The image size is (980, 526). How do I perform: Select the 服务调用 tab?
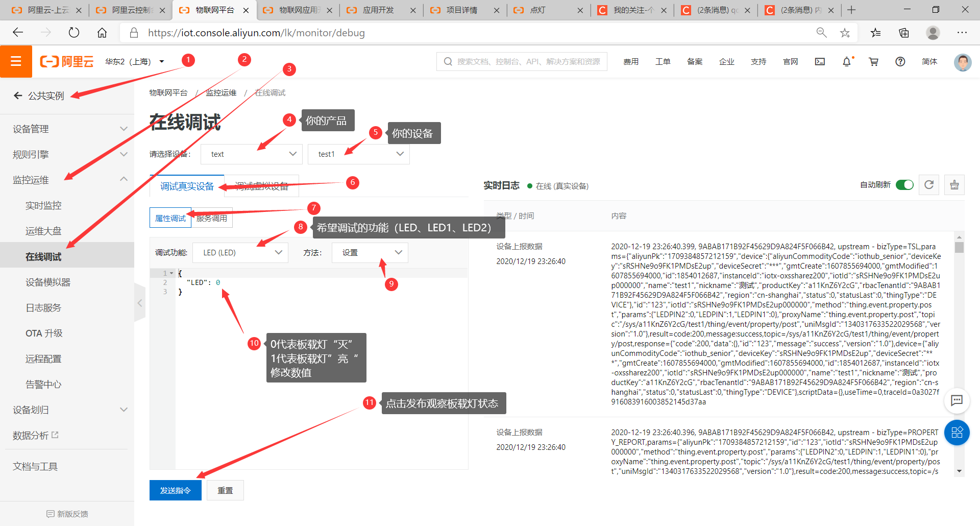pos(212,218)
